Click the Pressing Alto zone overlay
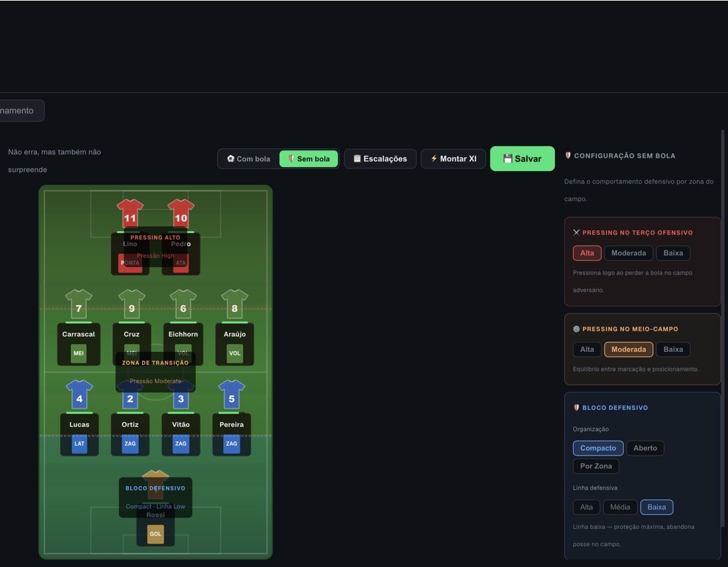728x567 pixels. 155,246
